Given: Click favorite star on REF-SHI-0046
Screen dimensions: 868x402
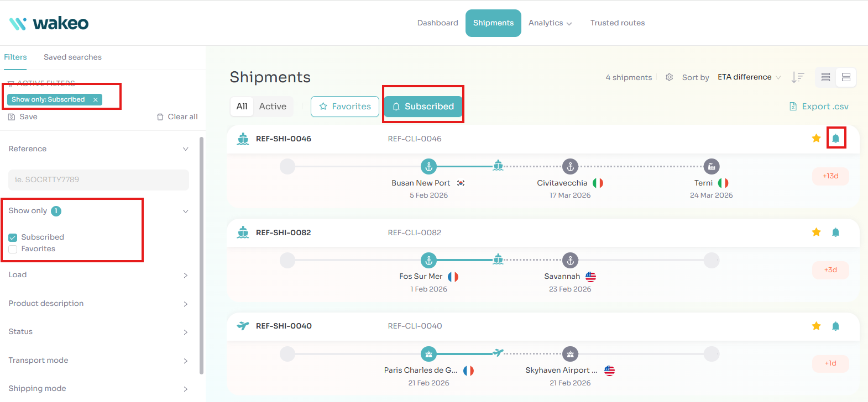Looking at the screenshot, I should point(816,138).
